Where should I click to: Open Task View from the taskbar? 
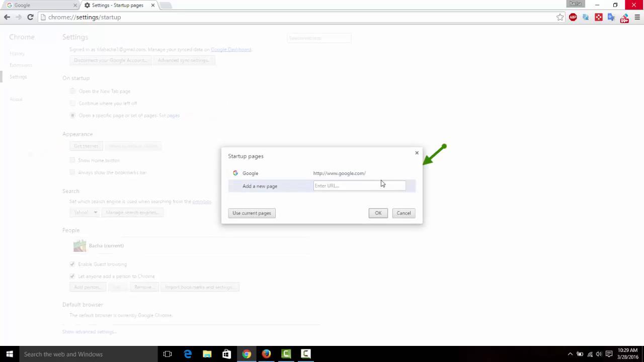pyautogui.click(x=168, y=354)
